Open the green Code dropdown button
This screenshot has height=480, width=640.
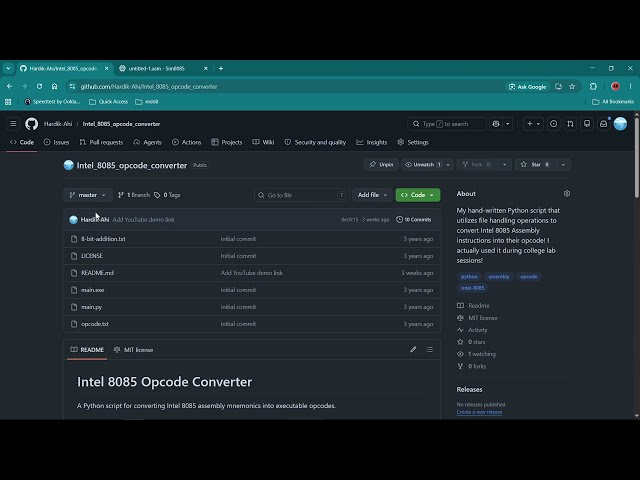[418, 195]
